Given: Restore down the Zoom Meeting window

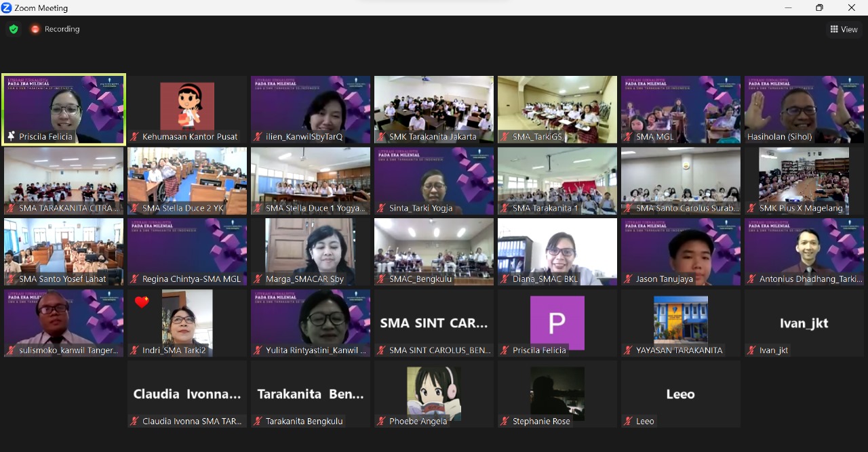Looking at the screenshot, I should [819, 8].
